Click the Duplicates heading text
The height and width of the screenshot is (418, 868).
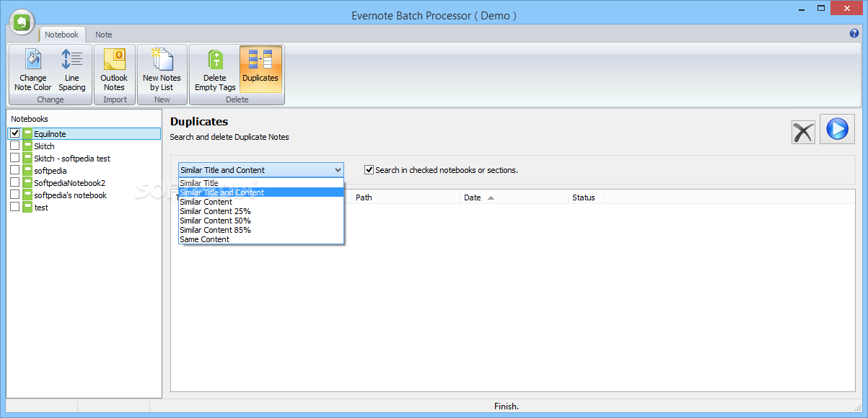point(199,122)
